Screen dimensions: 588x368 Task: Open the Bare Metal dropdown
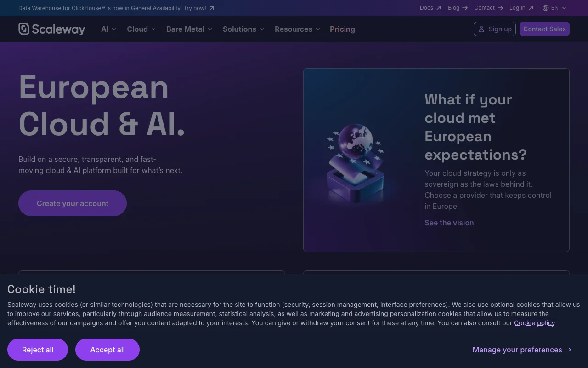click(x=189, y=29)
